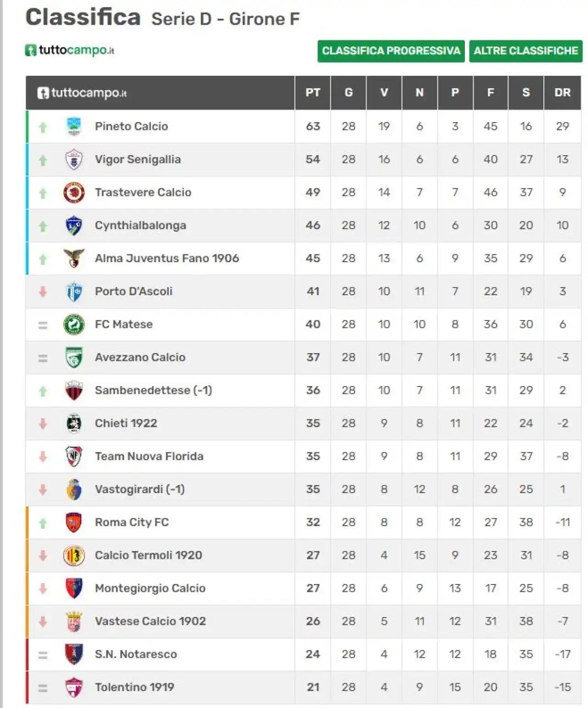Screen dimensions: 588x708
Task: Click the down arrow beside Chieti 1922
Action: [x=43, y=423]
